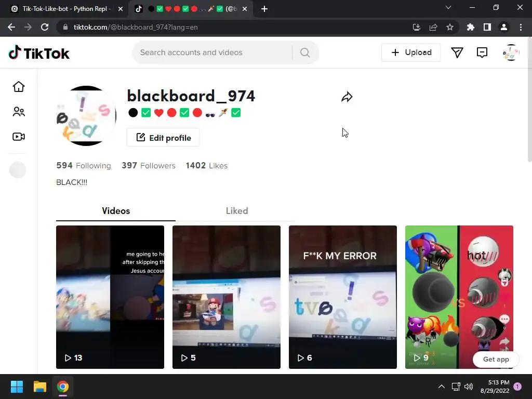The width and height of the screenshot is (532, 399).
Task: Select the Videos tab
Action: tap(116, 211)
